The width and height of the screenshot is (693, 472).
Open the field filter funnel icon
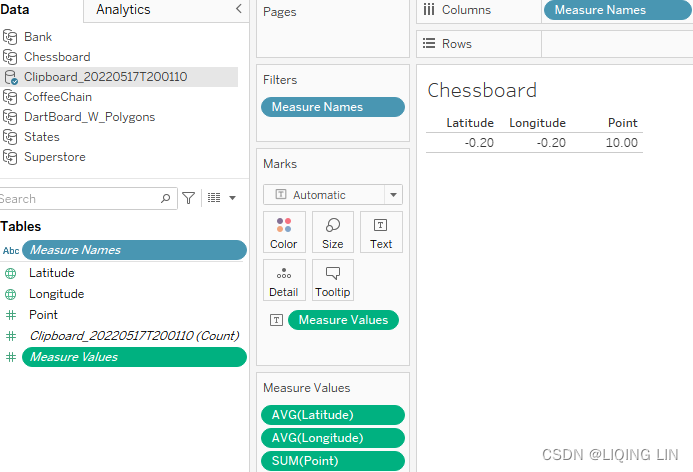pos(189,198)
